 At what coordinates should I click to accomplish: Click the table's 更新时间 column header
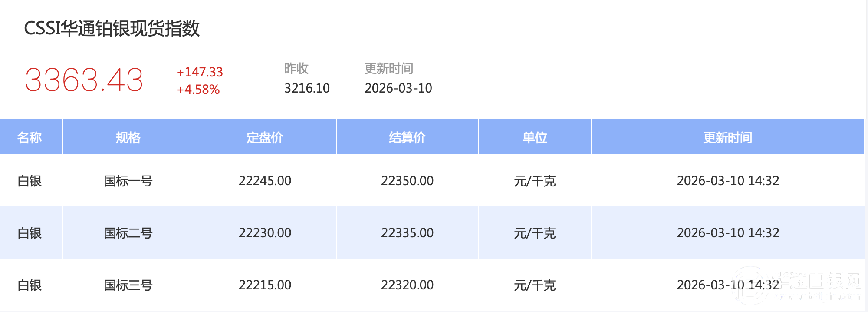(x=728, y=138)
